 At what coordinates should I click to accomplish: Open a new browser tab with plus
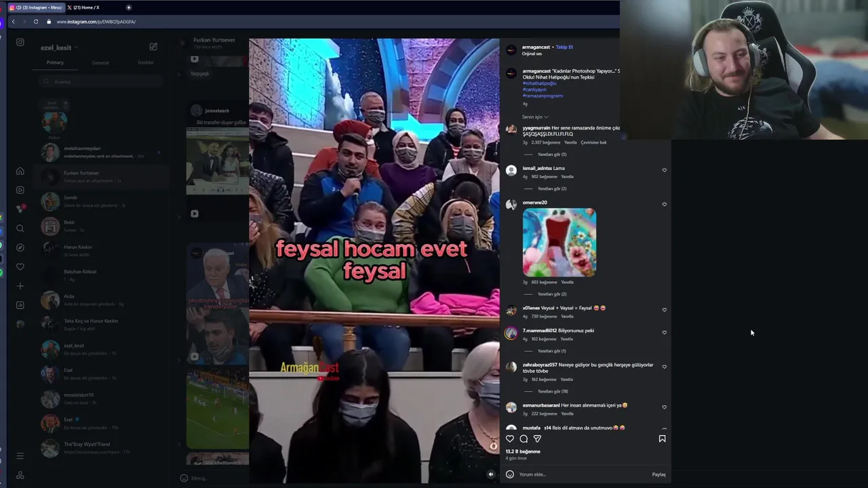point(128,7)
